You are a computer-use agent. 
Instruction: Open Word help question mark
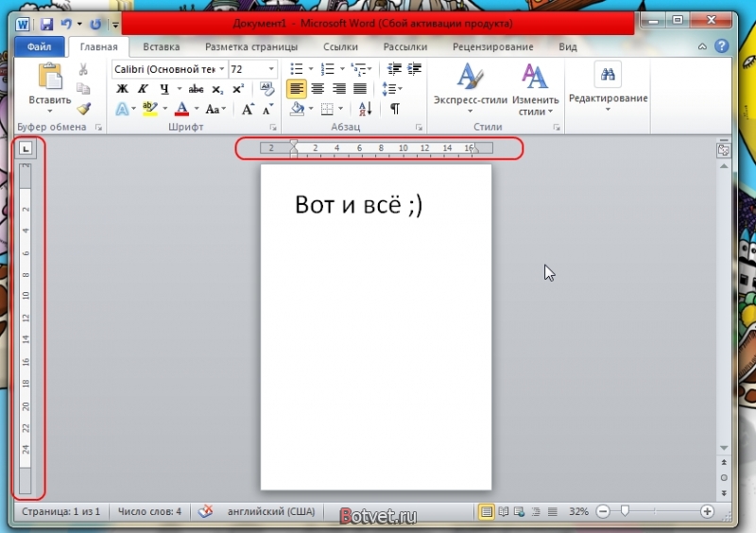pyautogui.click(x=721, y=46)
